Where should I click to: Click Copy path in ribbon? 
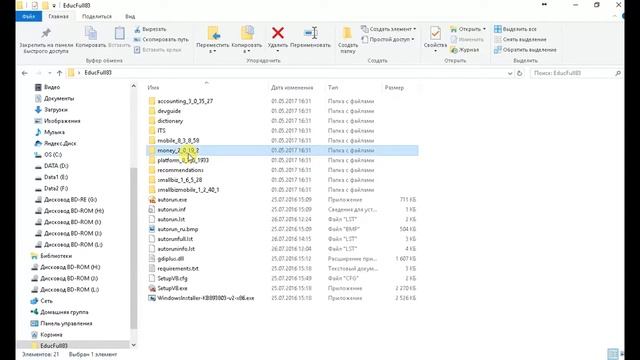161,40
